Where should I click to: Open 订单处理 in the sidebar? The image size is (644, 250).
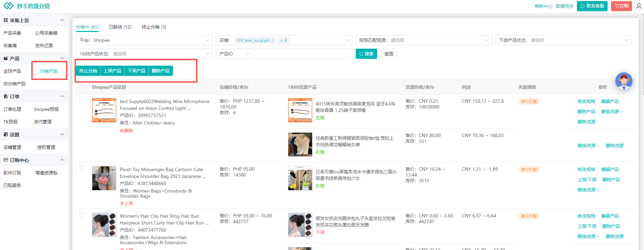12,109
